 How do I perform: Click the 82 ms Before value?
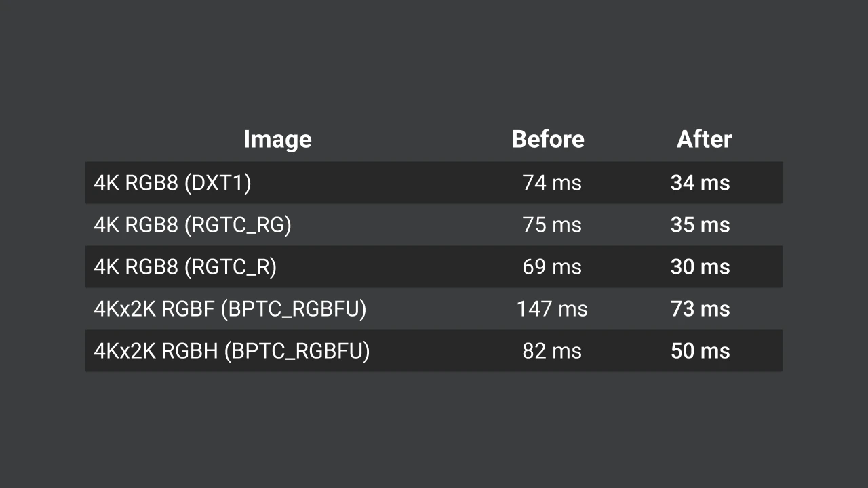tap(552, 351)
